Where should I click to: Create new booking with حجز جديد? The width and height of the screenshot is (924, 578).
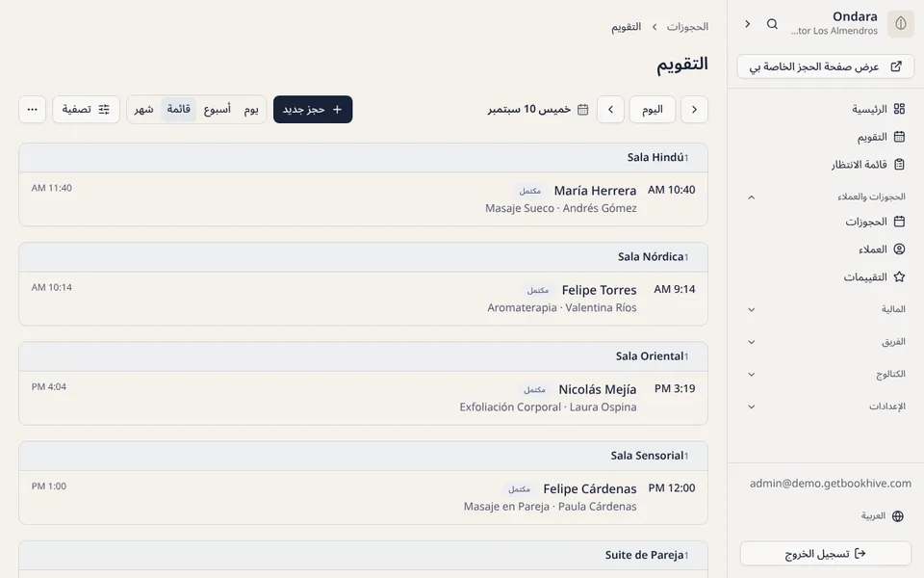(x=313, y=109)
